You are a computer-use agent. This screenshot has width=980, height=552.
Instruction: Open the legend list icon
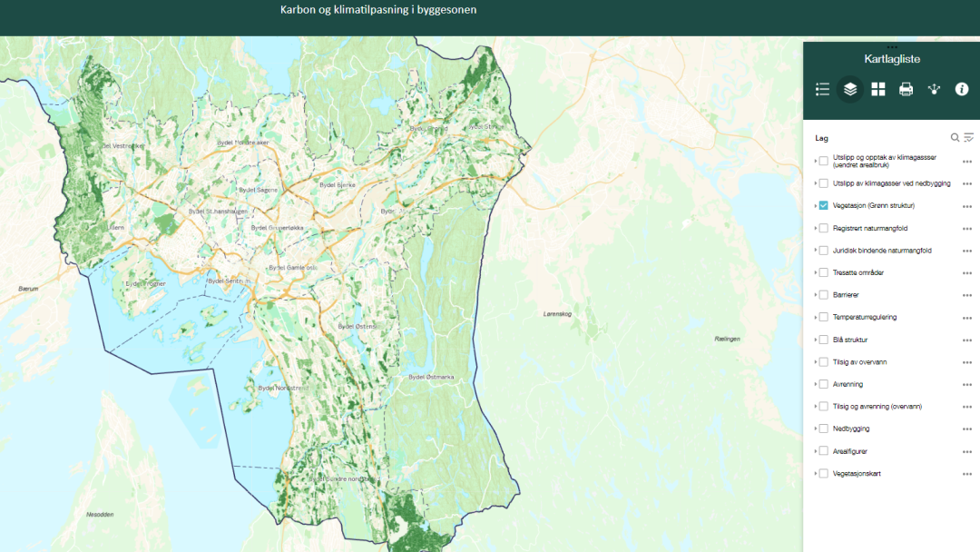pos(822,89)
